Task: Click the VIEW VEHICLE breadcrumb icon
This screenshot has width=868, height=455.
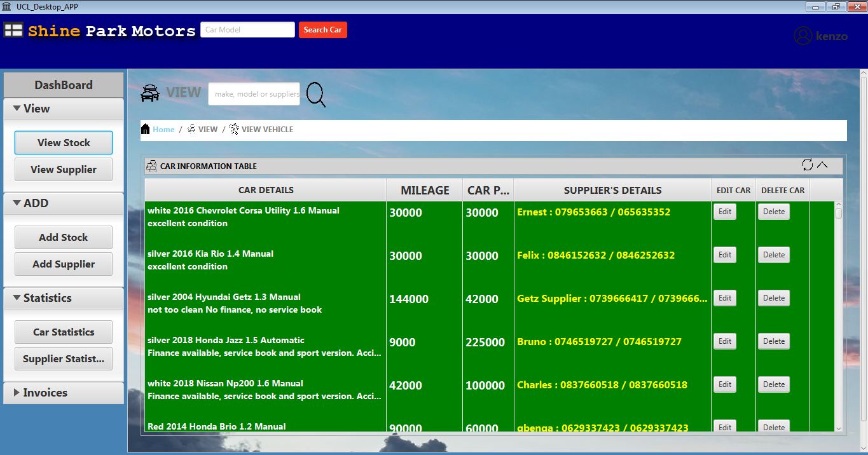Action: coord(234,129)
